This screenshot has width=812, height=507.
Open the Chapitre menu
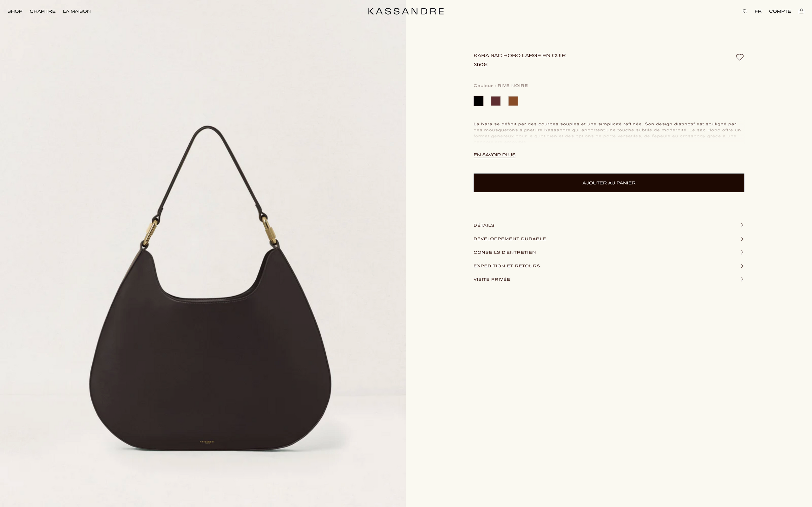tap(43, 11)
